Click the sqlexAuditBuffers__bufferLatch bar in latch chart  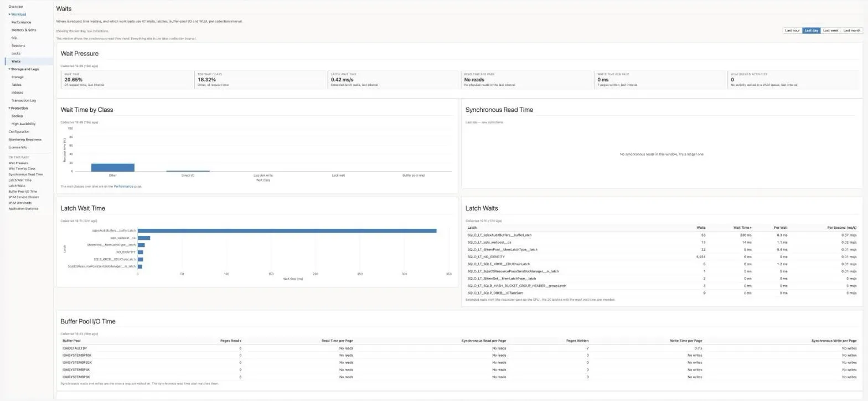click(287, 230)
